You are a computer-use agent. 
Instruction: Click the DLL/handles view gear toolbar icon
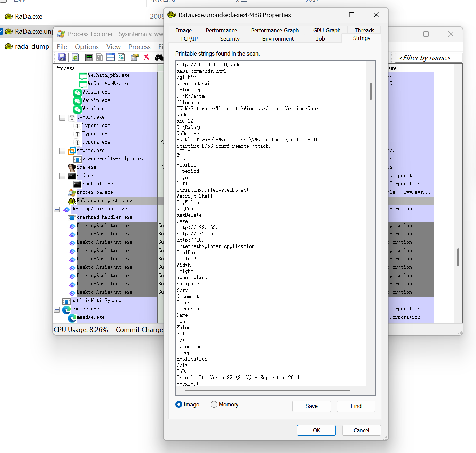[121, 57]
